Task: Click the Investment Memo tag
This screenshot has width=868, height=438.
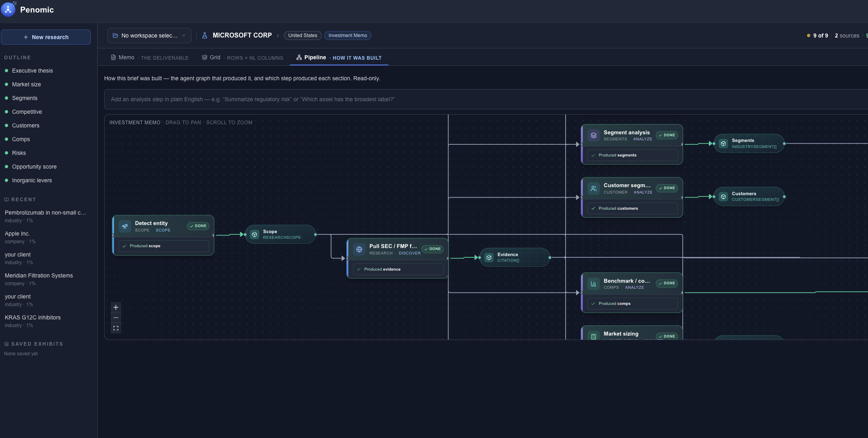Action: point(348,35)
